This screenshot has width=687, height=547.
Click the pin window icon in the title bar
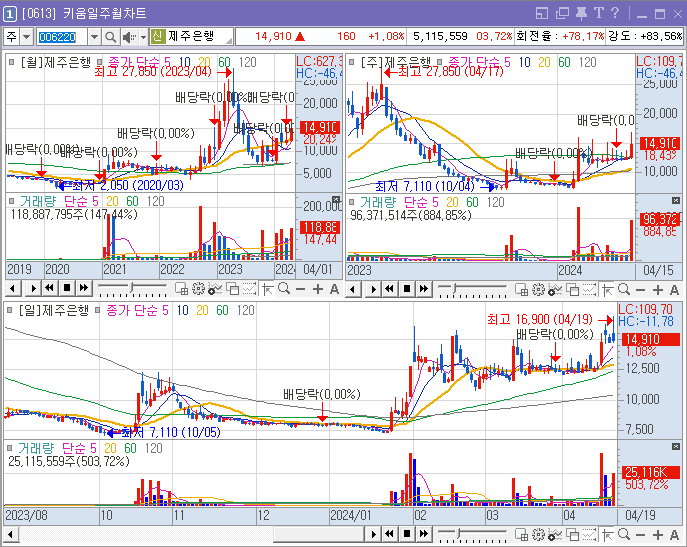click(x=581, y=14)
